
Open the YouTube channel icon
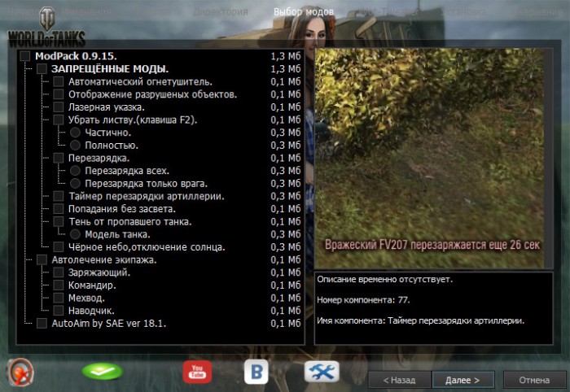click(197, 372)
